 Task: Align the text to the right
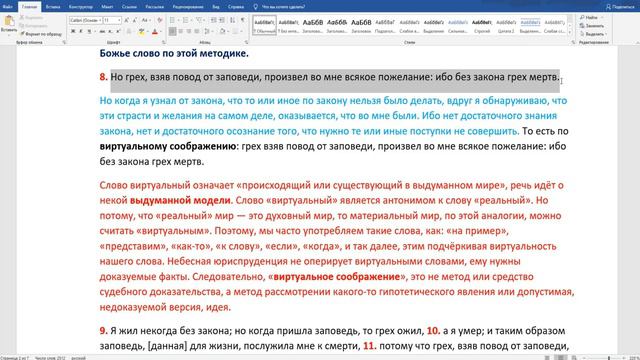point(189,31)
